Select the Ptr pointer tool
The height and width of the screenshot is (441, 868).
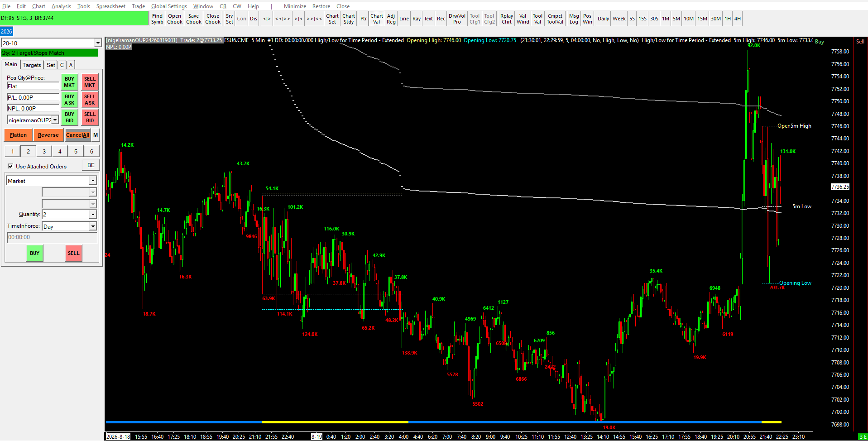364,19
